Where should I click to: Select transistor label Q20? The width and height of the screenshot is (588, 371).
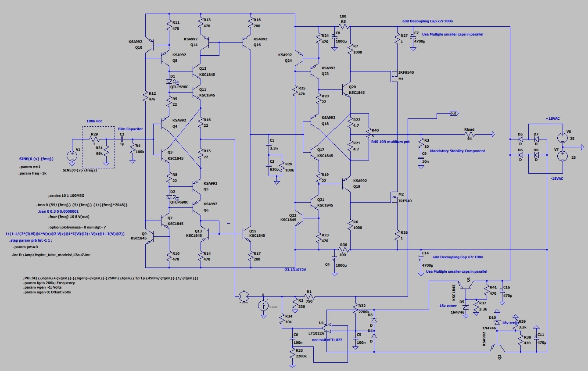(x=353, y=87)
